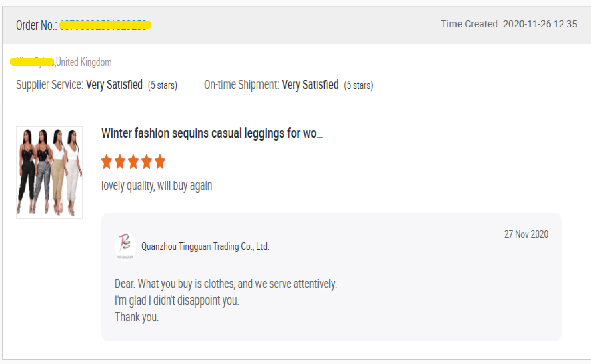Click On-time Shipment's "Very Satisfied" rating
This screenshot has width=591, height=364.
(x=310, y=85)
